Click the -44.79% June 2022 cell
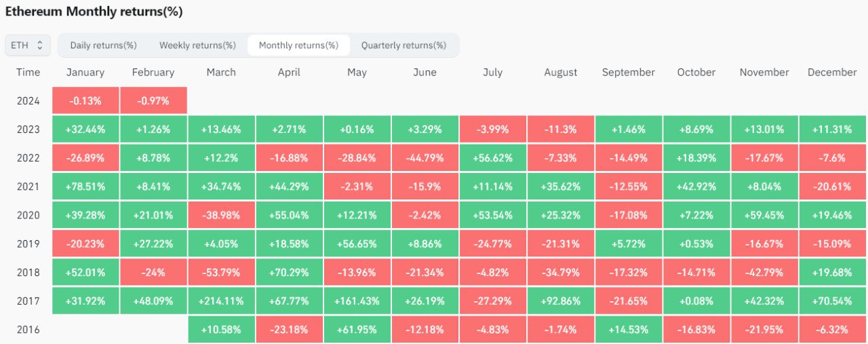The height and width of the screenshot is (344, 868). [x=425, y=158]
